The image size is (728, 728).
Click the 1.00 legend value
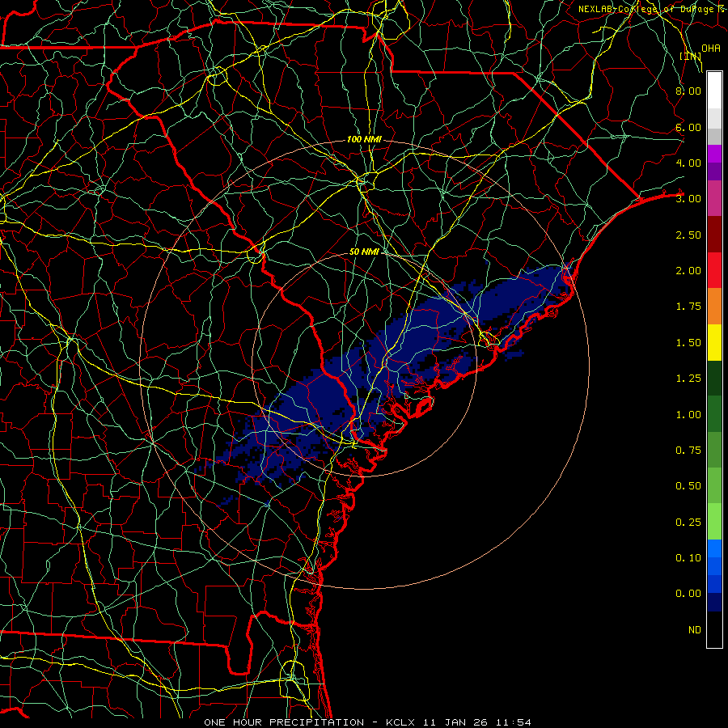[x=688, y=415]
